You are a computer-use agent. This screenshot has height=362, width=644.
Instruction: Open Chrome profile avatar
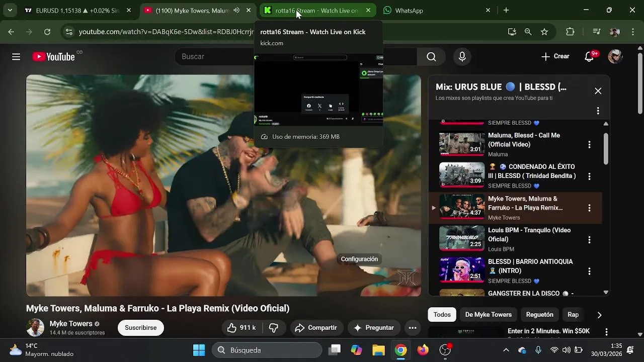point(614,32)
